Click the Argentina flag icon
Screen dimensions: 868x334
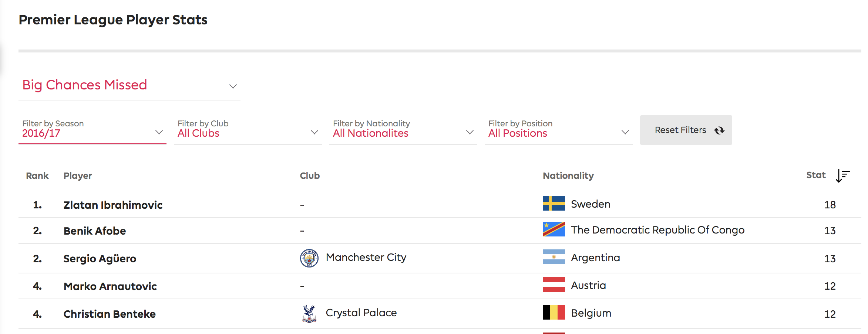554,257
